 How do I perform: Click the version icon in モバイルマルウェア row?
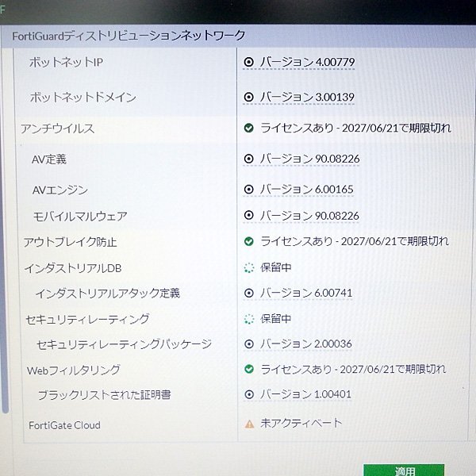(248, 216)
